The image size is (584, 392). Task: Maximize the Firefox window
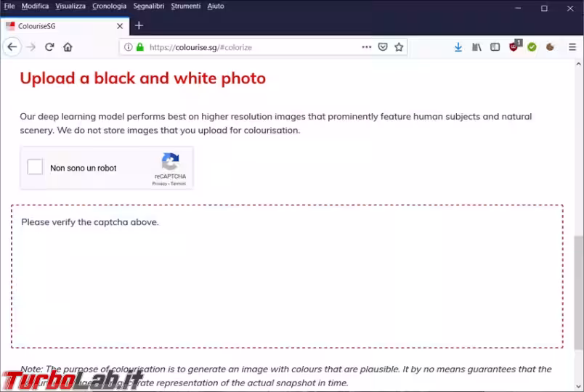[x=544, y=8]
